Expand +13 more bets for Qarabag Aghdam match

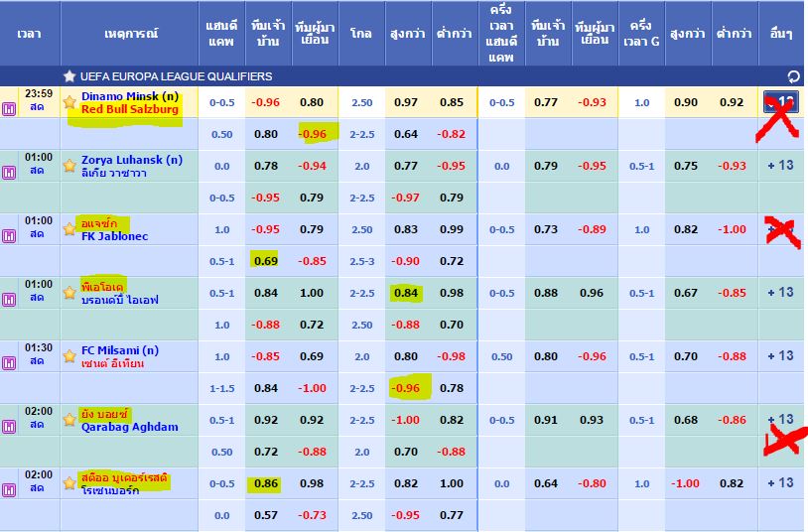coord(780,420)
